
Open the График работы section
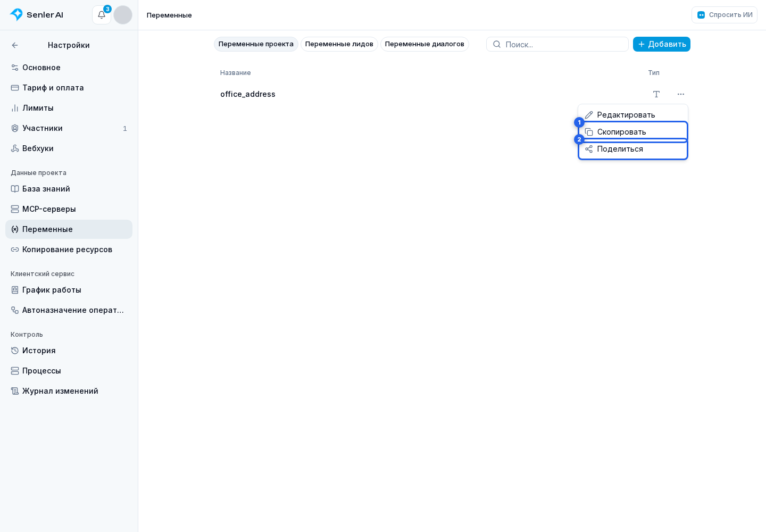69,290
